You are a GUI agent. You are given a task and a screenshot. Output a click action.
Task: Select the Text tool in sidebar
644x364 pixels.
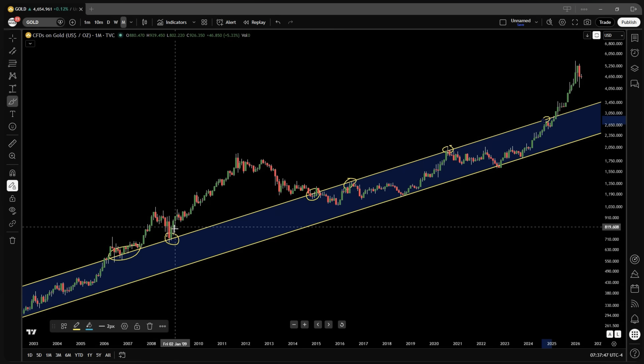(12, 114)
